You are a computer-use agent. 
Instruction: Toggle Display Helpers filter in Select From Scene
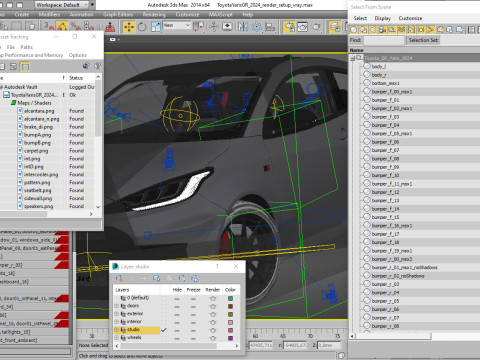click(392, 30)
